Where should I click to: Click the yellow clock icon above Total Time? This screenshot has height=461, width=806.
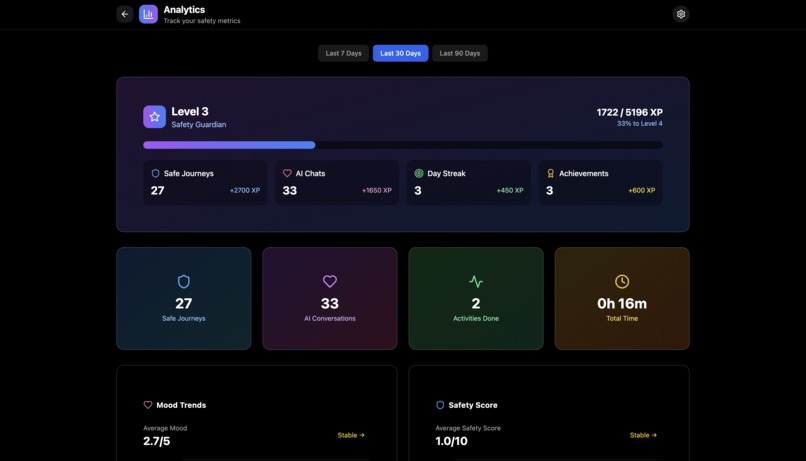click(622, 281)
